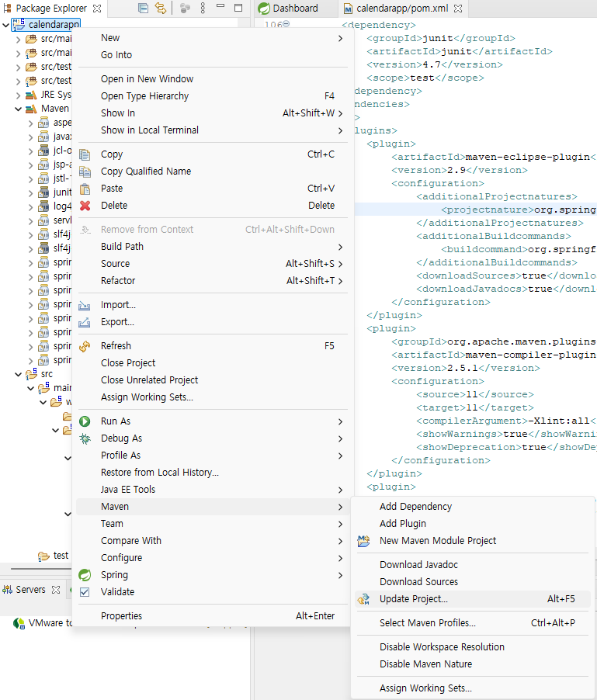The image size is (597, 700).
Task: Click the Import icon
Action: click(x=85, y=305)
